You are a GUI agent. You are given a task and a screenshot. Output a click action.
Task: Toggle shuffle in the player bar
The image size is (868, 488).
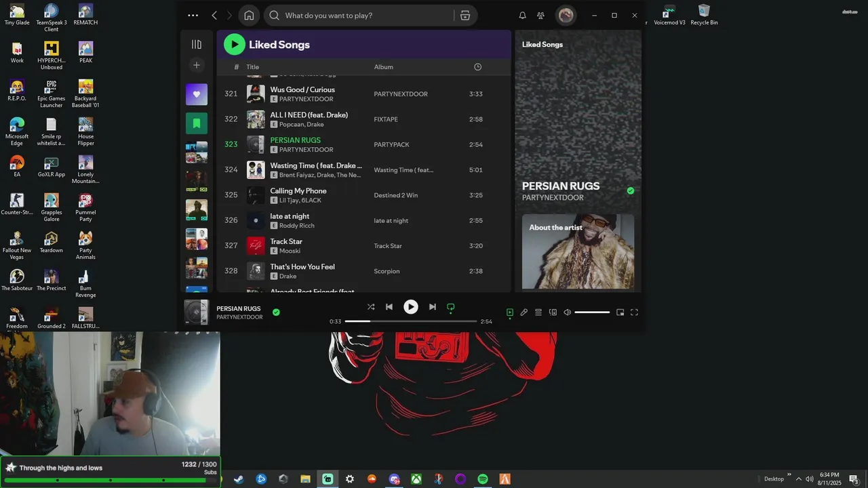(371, 307)
